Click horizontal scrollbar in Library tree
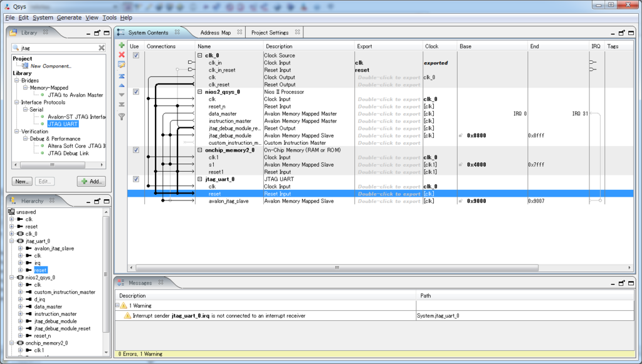Image resolution: width=642 pixels, height=364 pixels. 53,165
